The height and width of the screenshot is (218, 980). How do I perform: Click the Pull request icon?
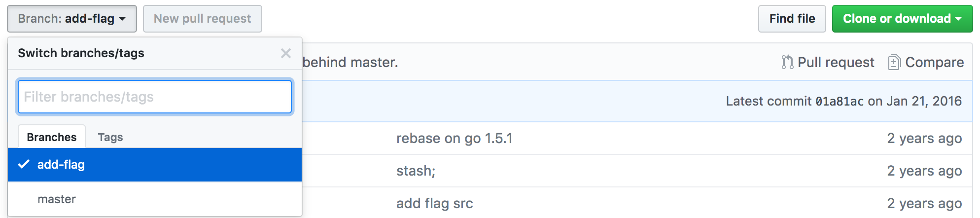[787, 62]
